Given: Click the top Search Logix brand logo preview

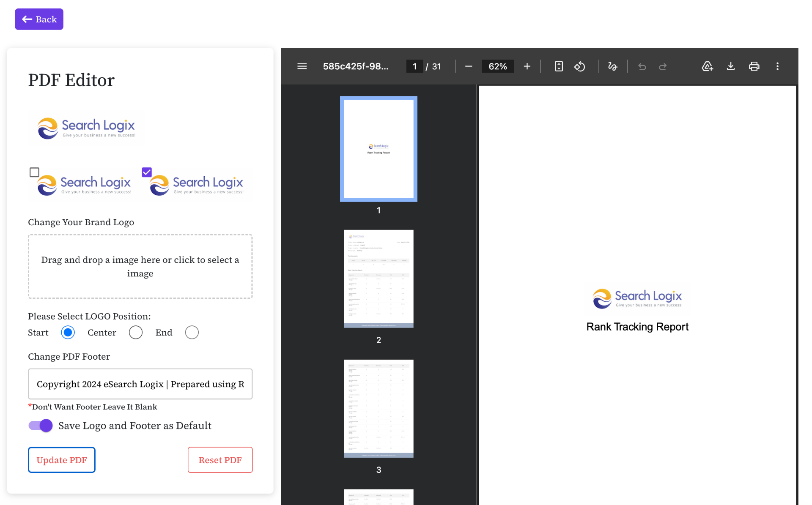Looking at the screenshot, I should tap(86, 128).
